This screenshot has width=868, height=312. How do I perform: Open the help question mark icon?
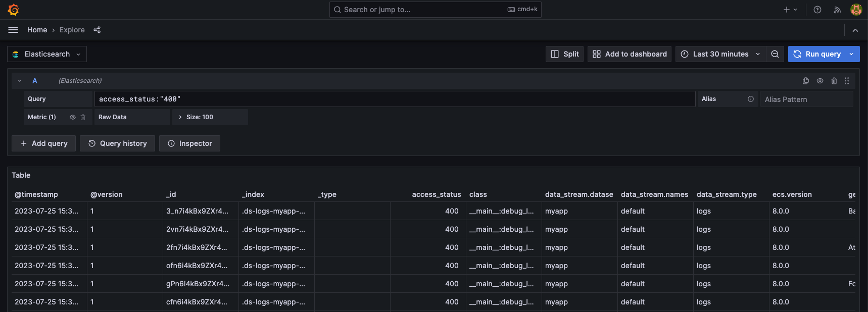[817, 10]
